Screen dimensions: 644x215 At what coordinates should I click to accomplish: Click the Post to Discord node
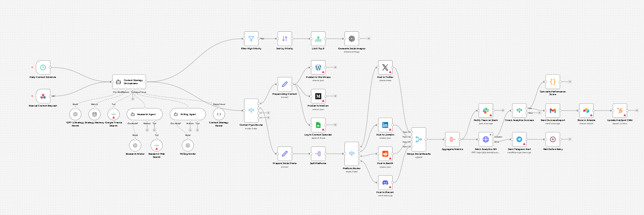tap(385, 182)
